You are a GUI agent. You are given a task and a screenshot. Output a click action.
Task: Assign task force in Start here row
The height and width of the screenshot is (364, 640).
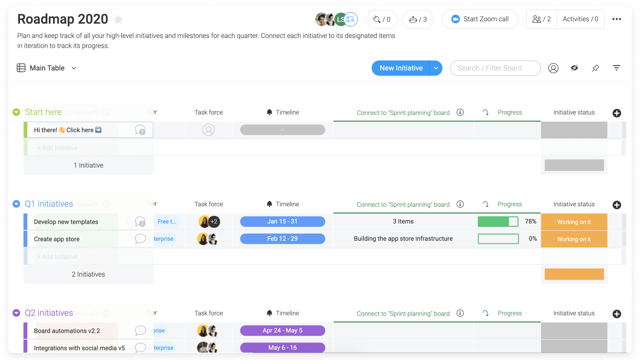pyautogui.click(x=208, y=130)
